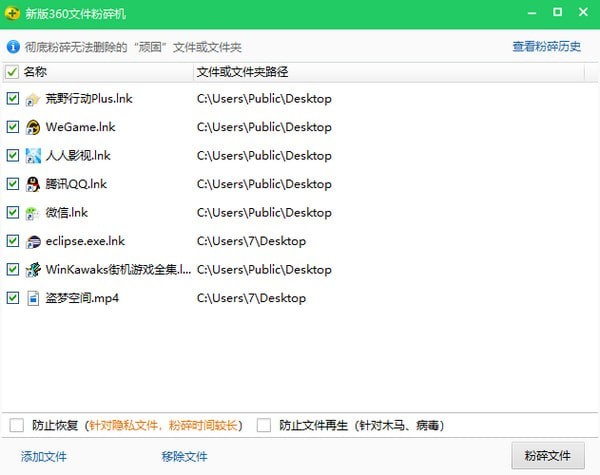Image resolution: width=600 pixels, height=475 pixels.
Task: Uncheck the 人人影视.lnk checkbox
Action: 13,155
